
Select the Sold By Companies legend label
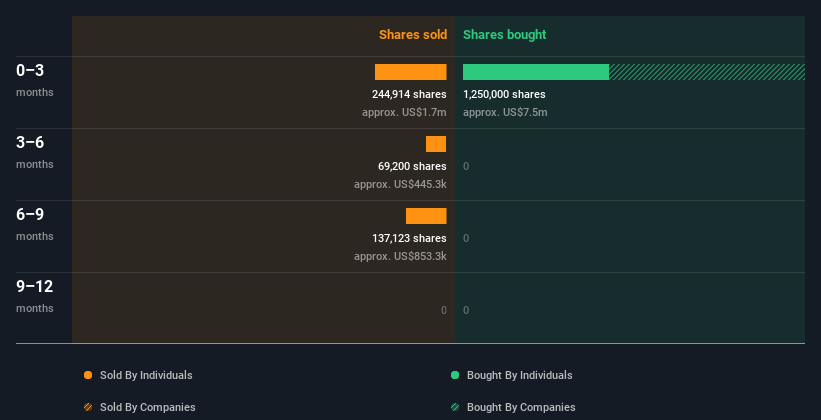click(148, 407)
